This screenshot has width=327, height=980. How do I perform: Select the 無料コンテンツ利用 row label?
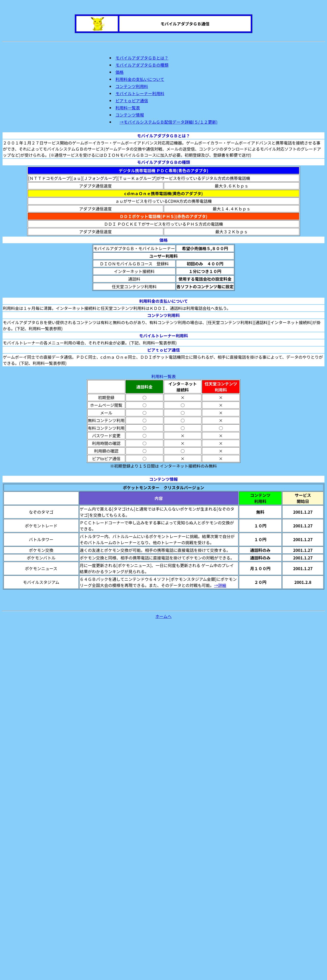[106, 420]
